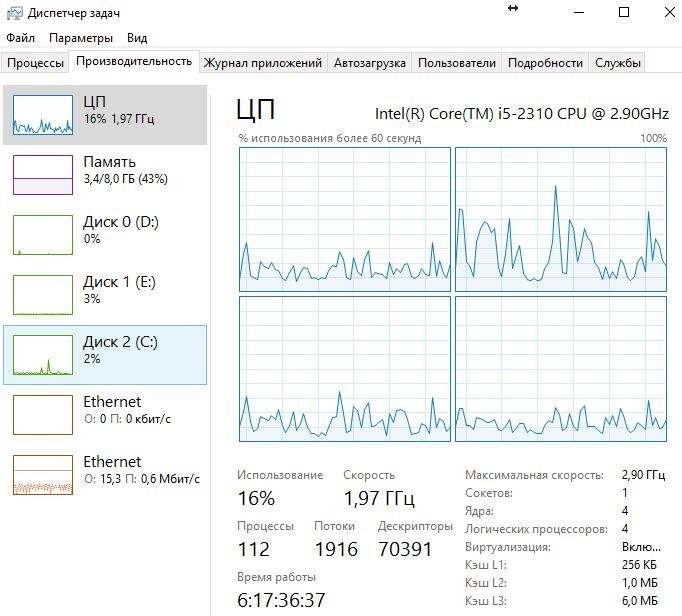The image size is (682, 616).
Task: Click the Дескрипторы count 70391
Action: (x=405, y=549)
